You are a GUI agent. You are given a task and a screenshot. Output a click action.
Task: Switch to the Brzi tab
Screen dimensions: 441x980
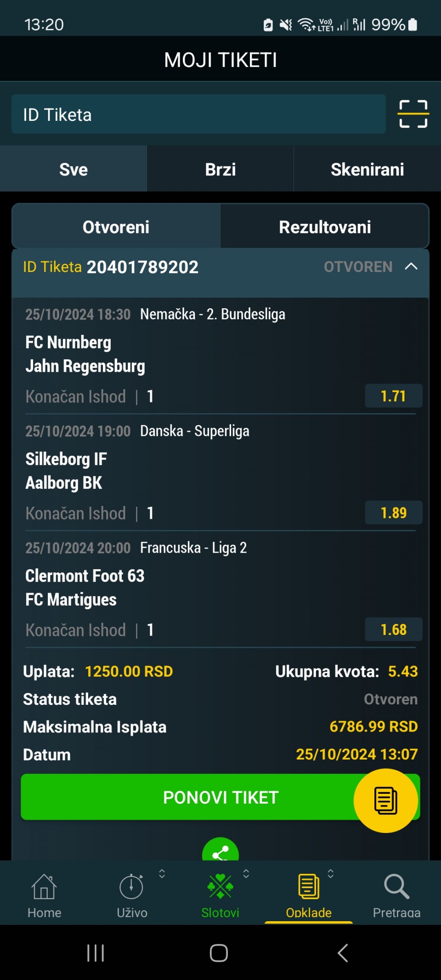click(x=220, y=169)
